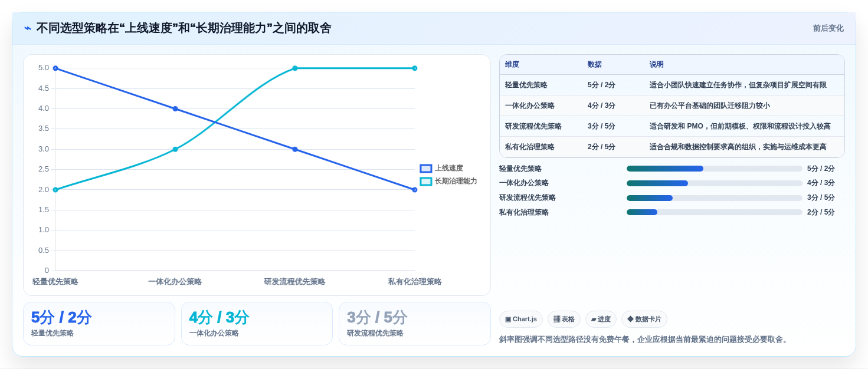Viewport: 868px width, 369px height.
Task: Click the Chart.js tag chip
Action: (x=521, y=319)
